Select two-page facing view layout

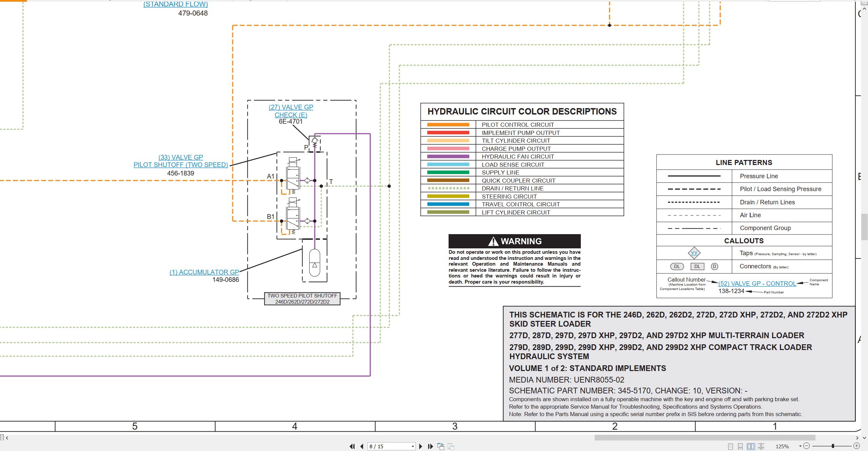[751, 446]
